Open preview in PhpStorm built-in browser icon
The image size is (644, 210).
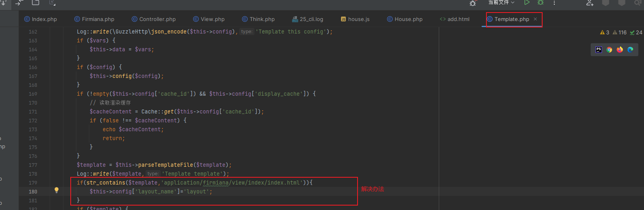(599, 50)
